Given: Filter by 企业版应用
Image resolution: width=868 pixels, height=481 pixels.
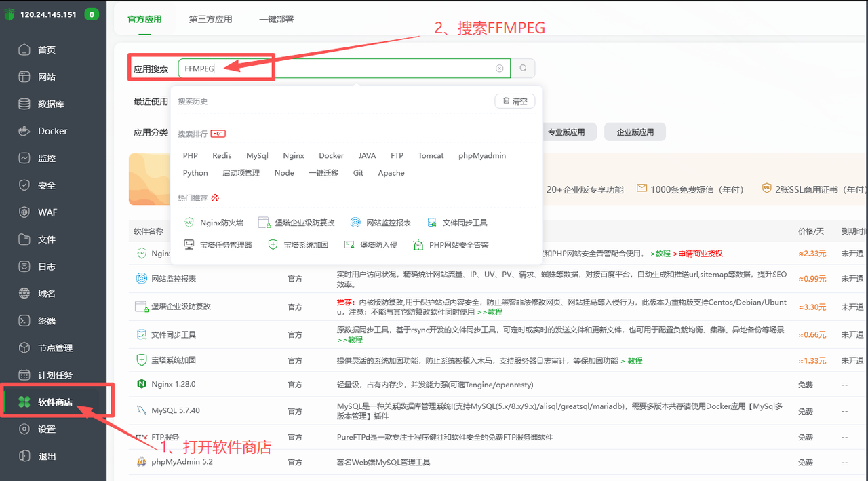Looking at the screenshot, I should click(635, 132).
